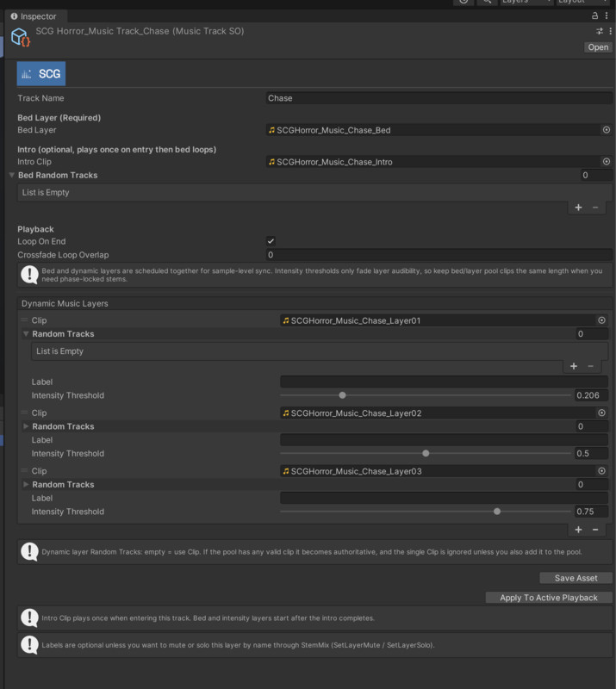This screenshot has height=689, width=616.
Task: Click the Layer03 clip field
Action: tap(438, 471)
